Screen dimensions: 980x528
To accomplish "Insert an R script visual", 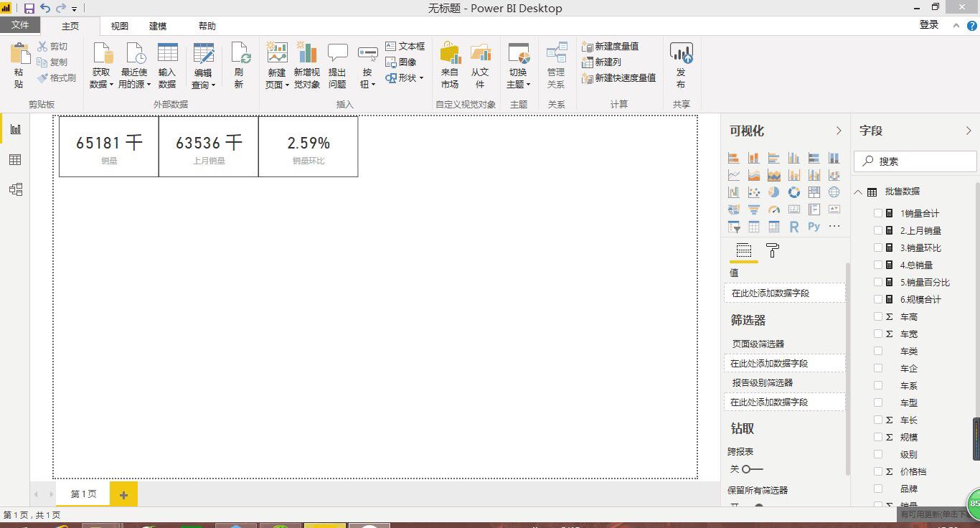I will click(793, 227).
